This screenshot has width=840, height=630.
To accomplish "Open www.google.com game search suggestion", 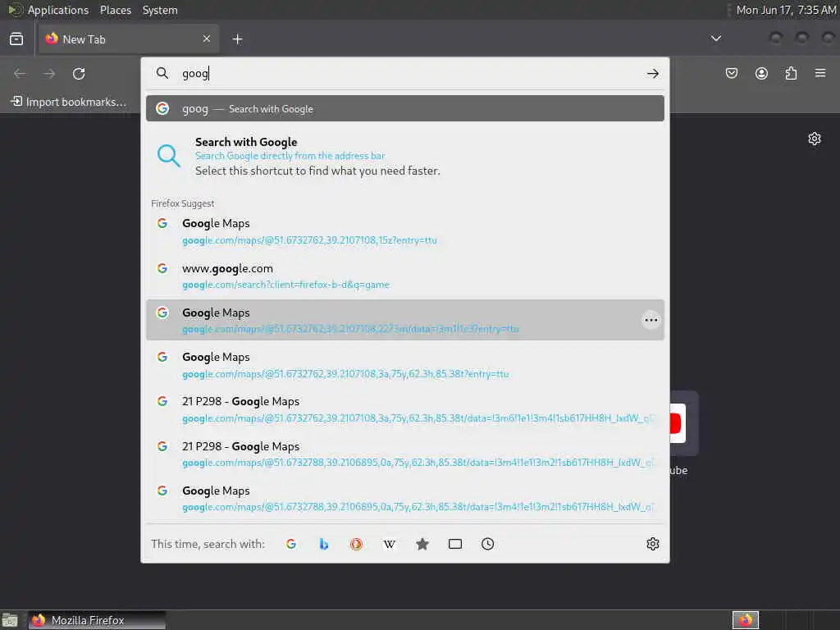I will pyautogui.click(x=405, y=276).
